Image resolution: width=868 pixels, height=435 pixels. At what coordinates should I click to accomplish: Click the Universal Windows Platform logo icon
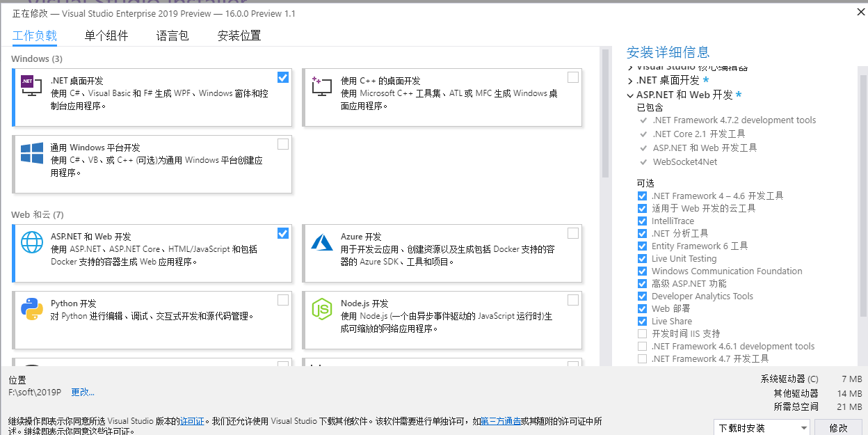(x=32, y=153)
